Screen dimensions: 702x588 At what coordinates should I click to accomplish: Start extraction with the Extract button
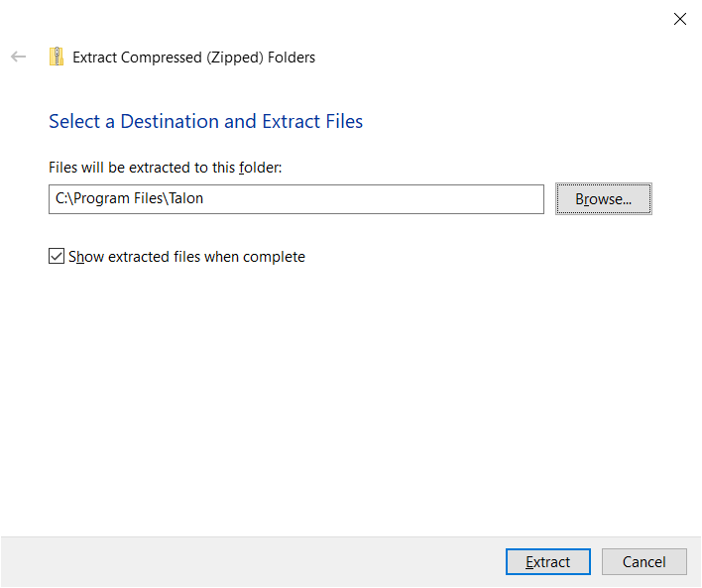click(548, 561)
